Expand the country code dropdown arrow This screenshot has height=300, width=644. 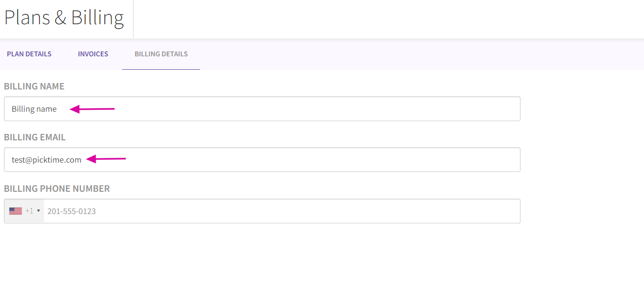click(x=39, y=211)
